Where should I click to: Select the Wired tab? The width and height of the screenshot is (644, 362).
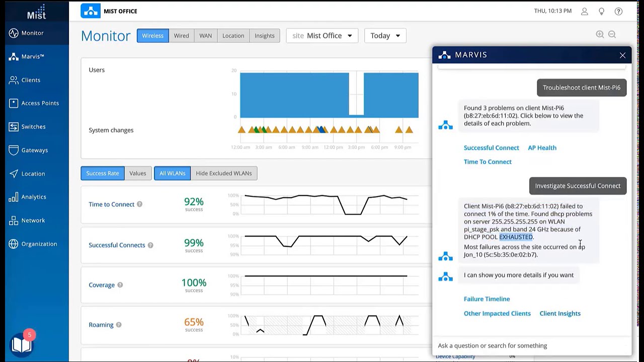click(x=181, y=36)
